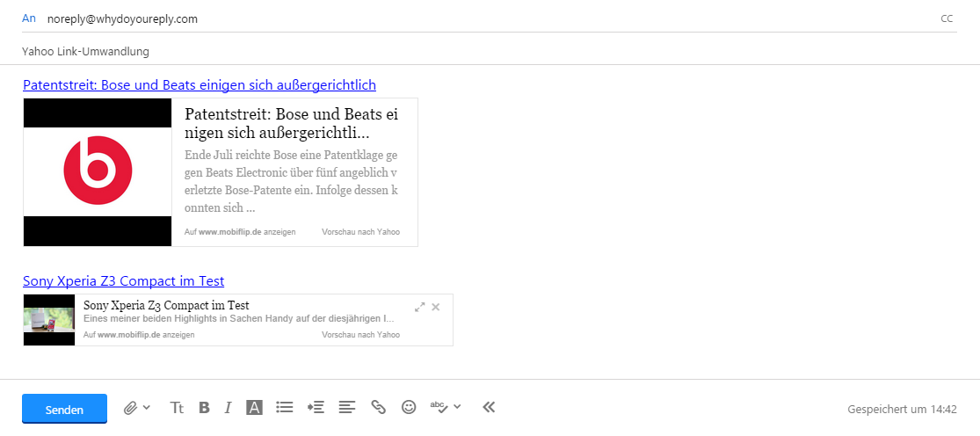Insert a bulleted list
980x436 pixels.
point(285,408)
